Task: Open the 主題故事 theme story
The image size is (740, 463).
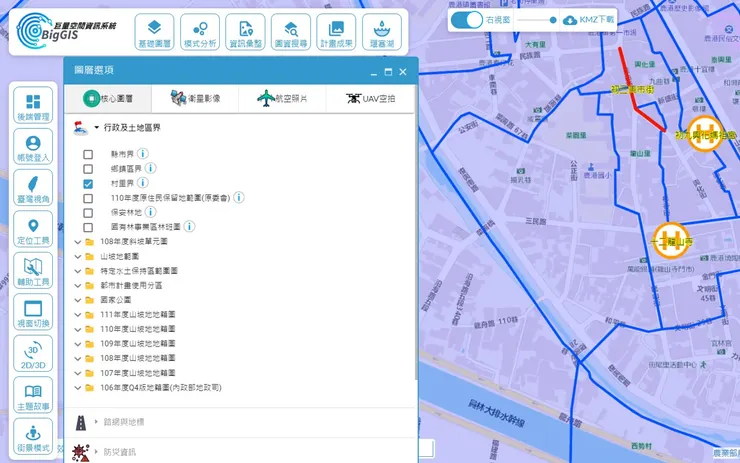Action: point(33,395)
